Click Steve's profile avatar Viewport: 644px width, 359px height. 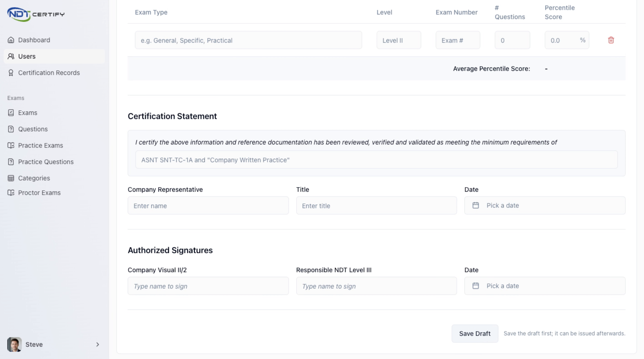(x=14, y=345)
